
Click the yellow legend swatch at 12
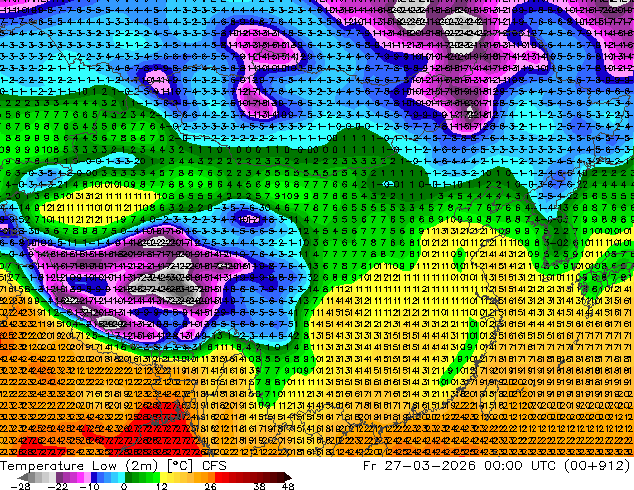(x=164, y=477)
